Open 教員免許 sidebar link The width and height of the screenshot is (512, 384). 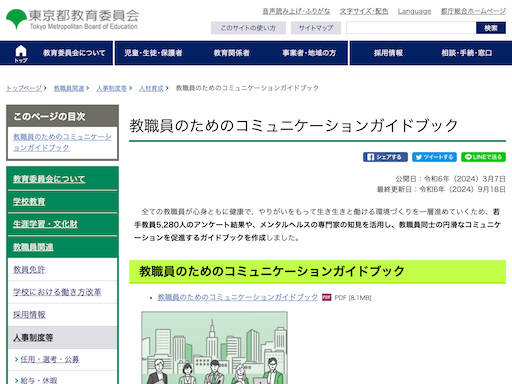click(29, 270)
